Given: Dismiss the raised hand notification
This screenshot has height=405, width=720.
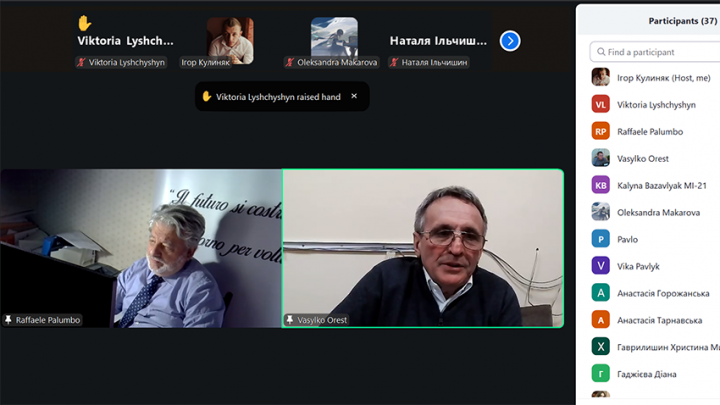Looking at the screenshot, I should [x=354, y=96].
